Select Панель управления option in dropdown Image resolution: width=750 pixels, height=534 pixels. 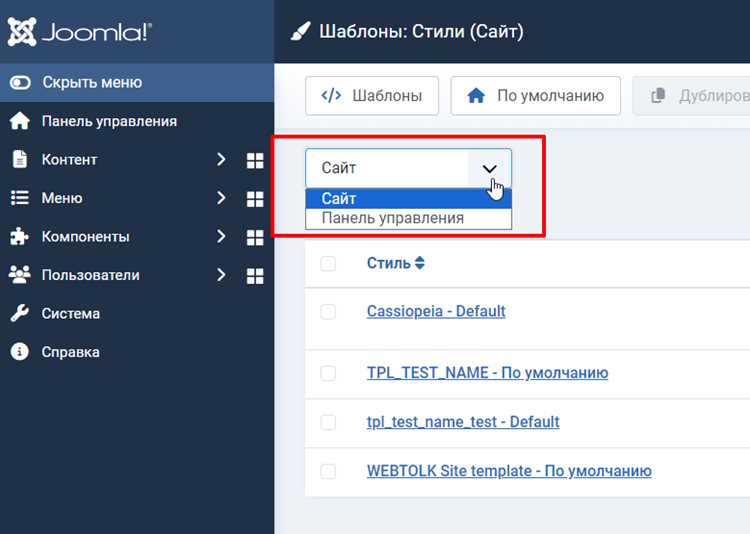(x=408, y=218)
